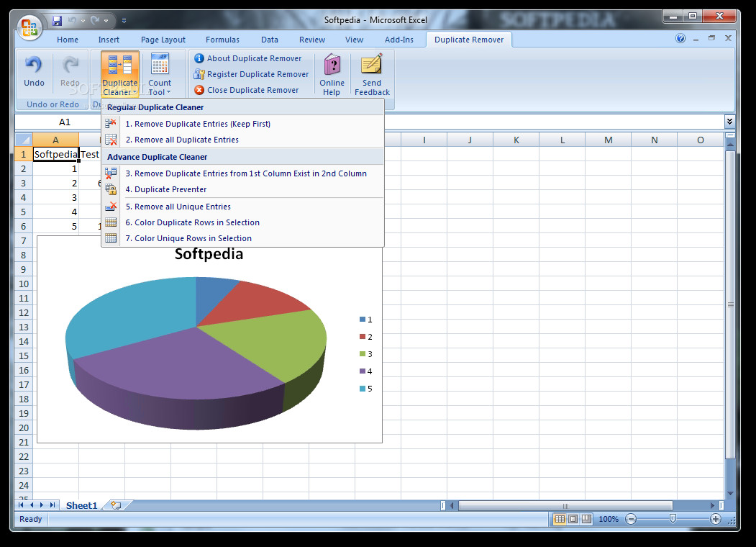This screenshot has height=547, width=756.
Task: Click the vertical split box above scrollbar
Action: 730,135
